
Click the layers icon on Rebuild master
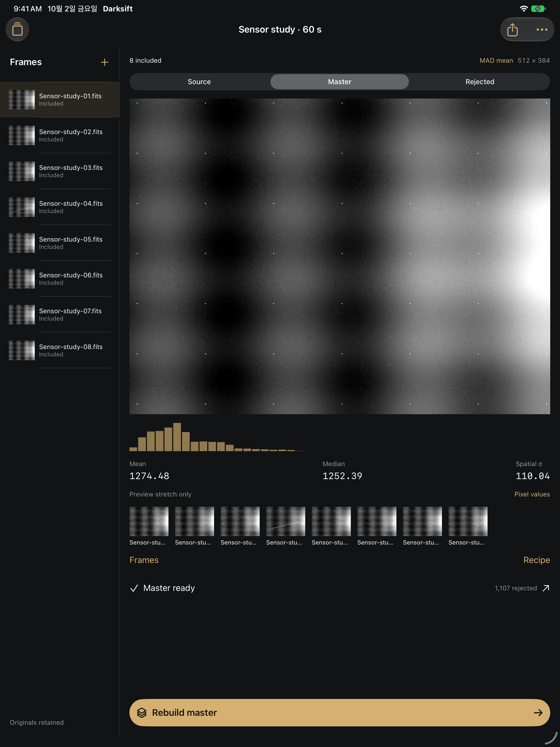tap(142, 713)
